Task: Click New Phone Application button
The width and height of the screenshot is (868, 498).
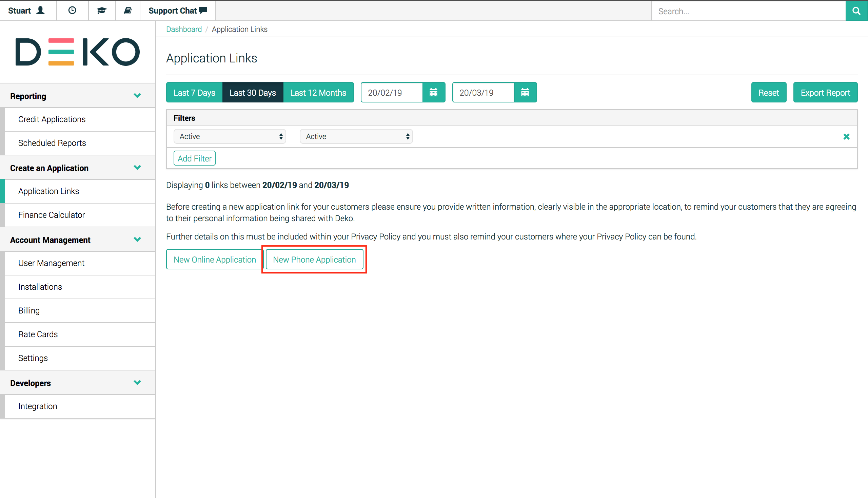Action: coord(314,260)
